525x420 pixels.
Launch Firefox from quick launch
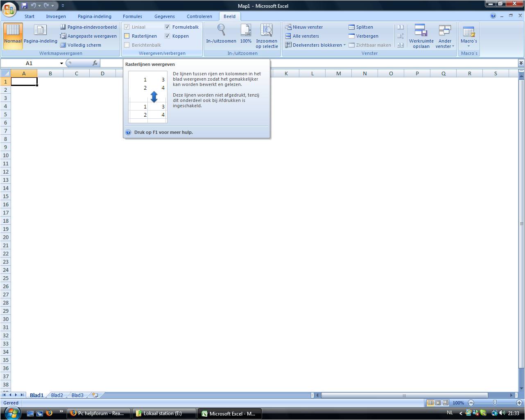point(50,413)
